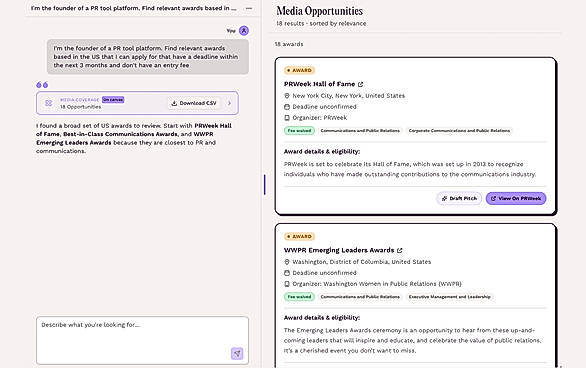Download CSV of 18 opportunities
Screen dimensions: 586x368
pyautogui.click(x=194, y=103)
